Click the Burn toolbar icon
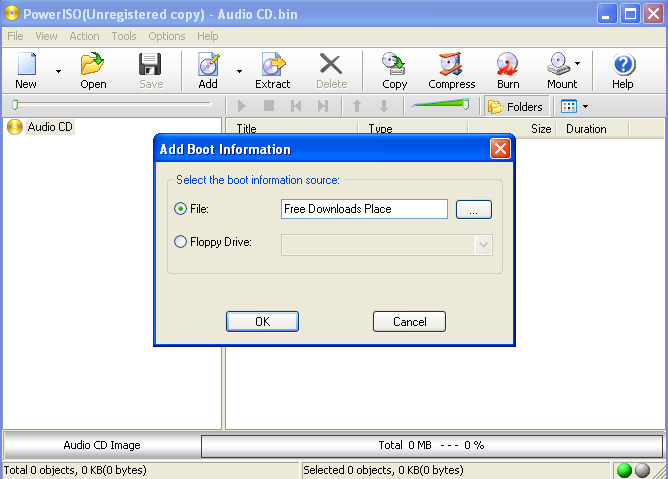668x479 pixels. pyautogui.click(x=508, y=70)
